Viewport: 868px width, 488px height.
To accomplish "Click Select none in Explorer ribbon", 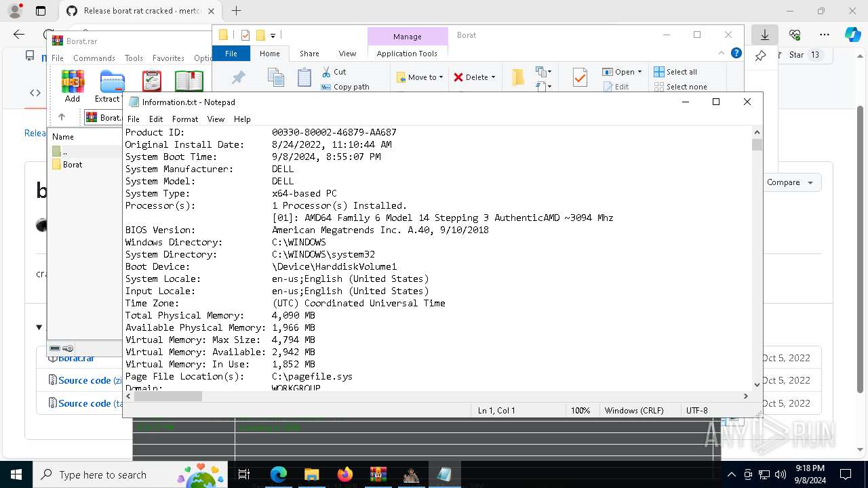I will (x=681, y=87).
